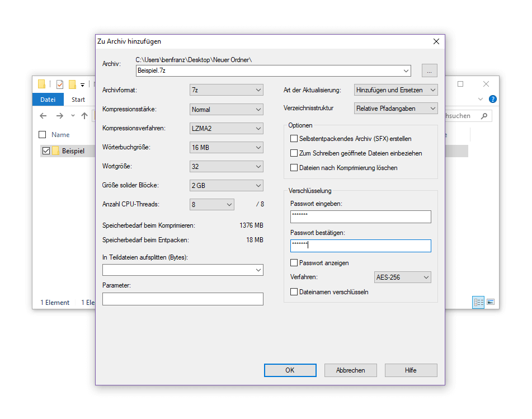The image size is (532, 419).
Task: Open Art der Aktualisierung dropdown
Action: tap(396, 90)
